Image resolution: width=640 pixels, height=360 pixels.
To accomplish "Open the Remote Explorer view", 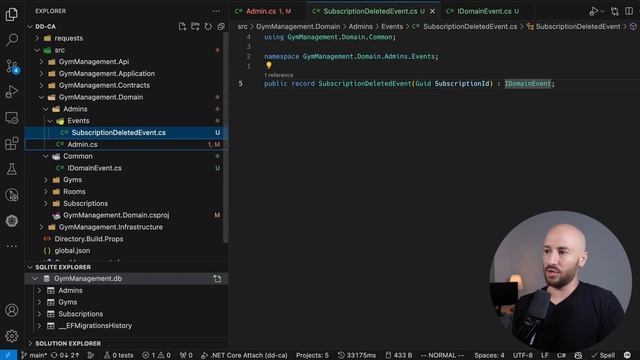I will (11, 118).
